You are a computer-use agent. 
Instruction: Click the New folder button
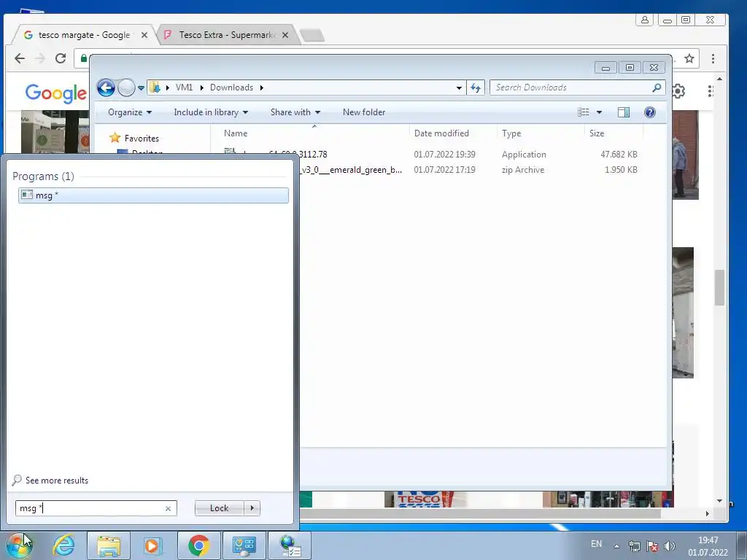(364, 112)
